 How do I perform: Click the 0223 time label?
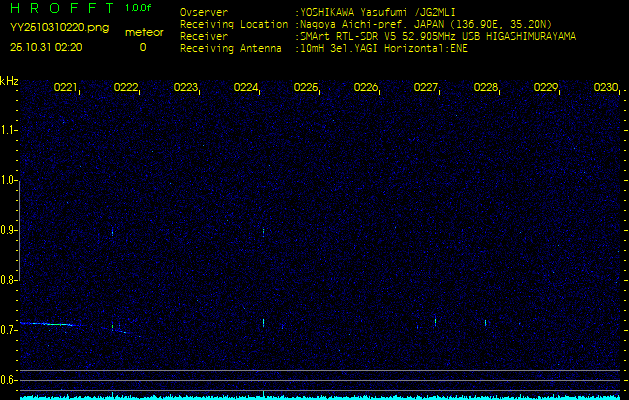click(186, 88)
